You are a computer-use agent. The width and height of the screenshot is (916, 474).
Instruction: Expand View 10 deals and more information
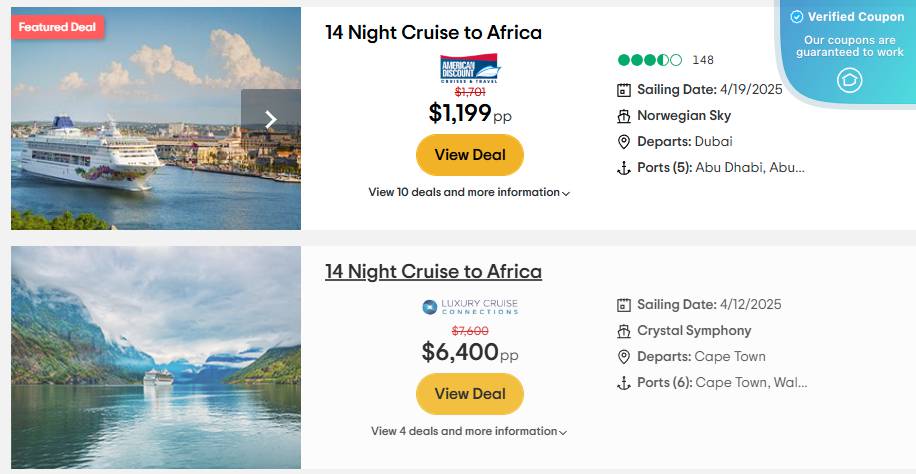pyautogui.click(x=469, y=192)
